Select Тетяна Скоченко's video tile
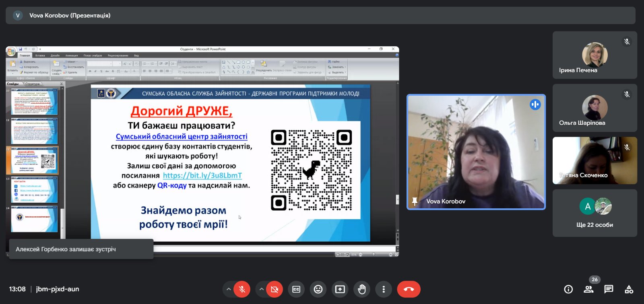644x304 pixels. [x=595, y=160]
